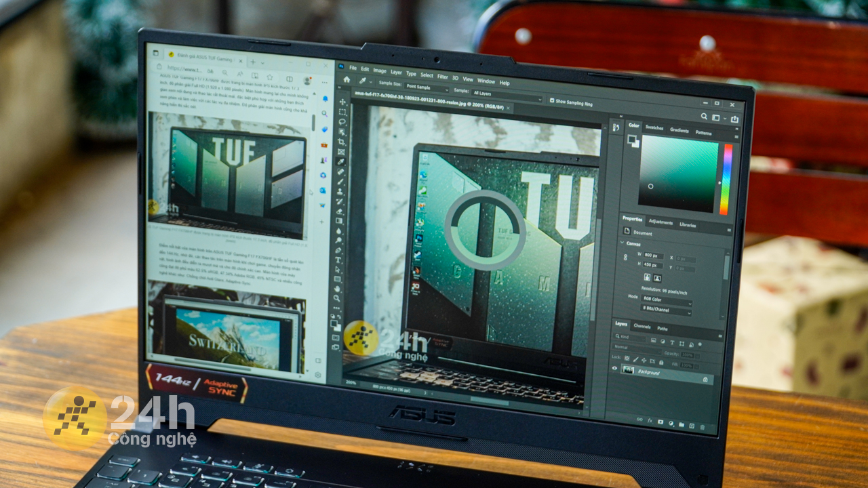Click the layer effects fx icon
868x488 pixels.
[650, 421]
